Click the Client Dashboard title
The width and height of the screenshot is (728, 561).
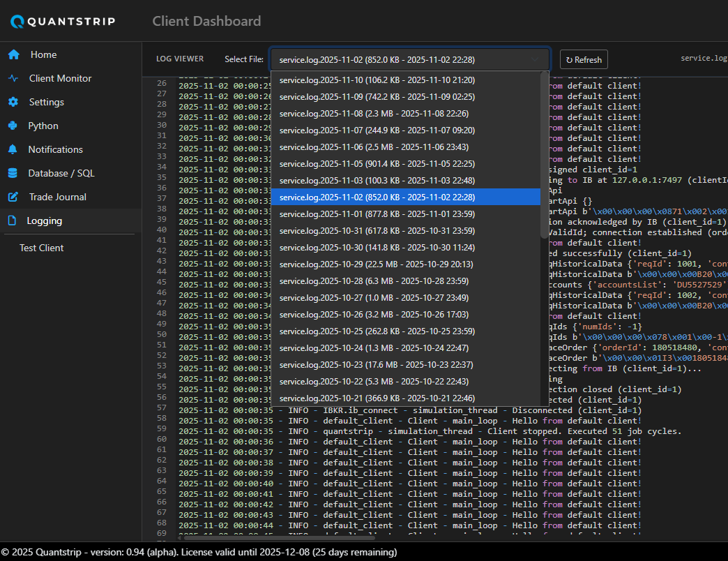[206, 21]
